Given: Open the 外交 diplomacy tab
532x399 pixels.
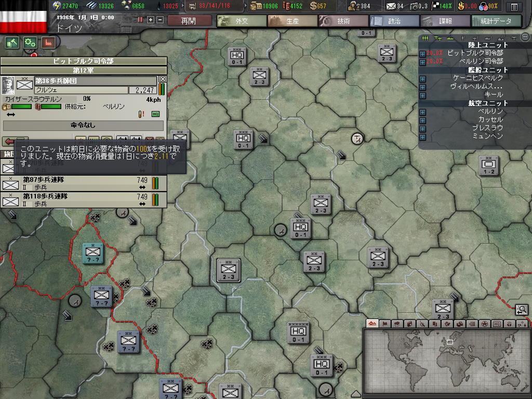Looking at the screenshot, I should tap(242, 21).
